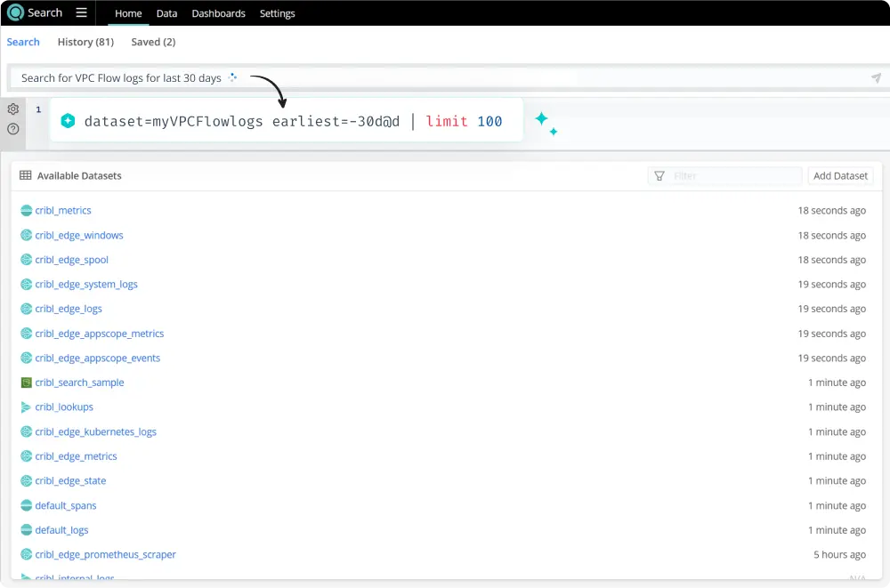Screen dimensions: 890x588
Task: Click the Add Dataset button
Action: [840, 176]
